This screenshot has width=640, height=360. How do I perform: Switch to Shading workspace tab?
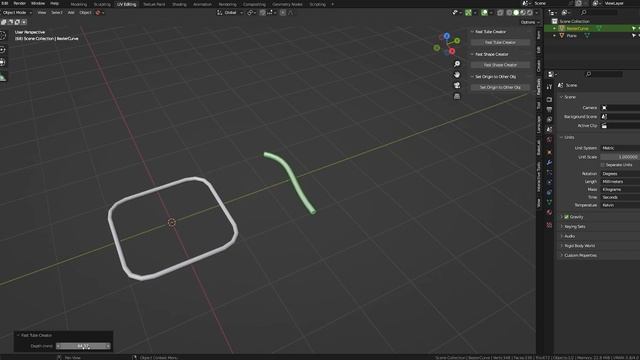pos(179,4)
